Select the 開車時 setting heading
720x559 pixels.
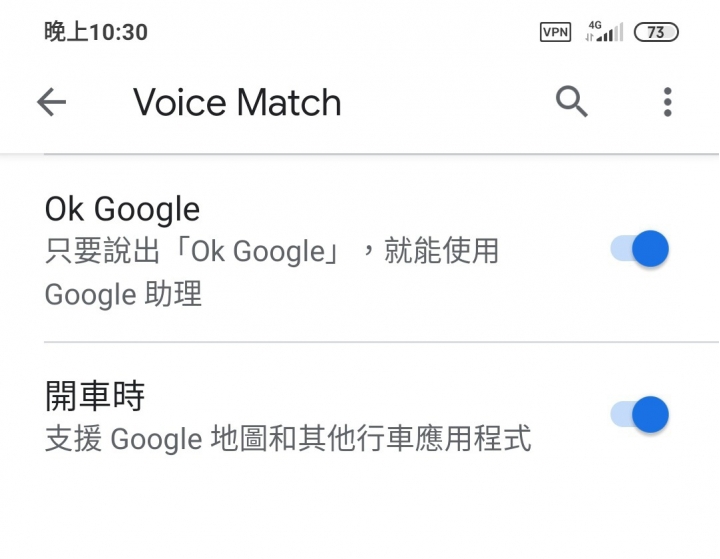click(x=95, y=395)
